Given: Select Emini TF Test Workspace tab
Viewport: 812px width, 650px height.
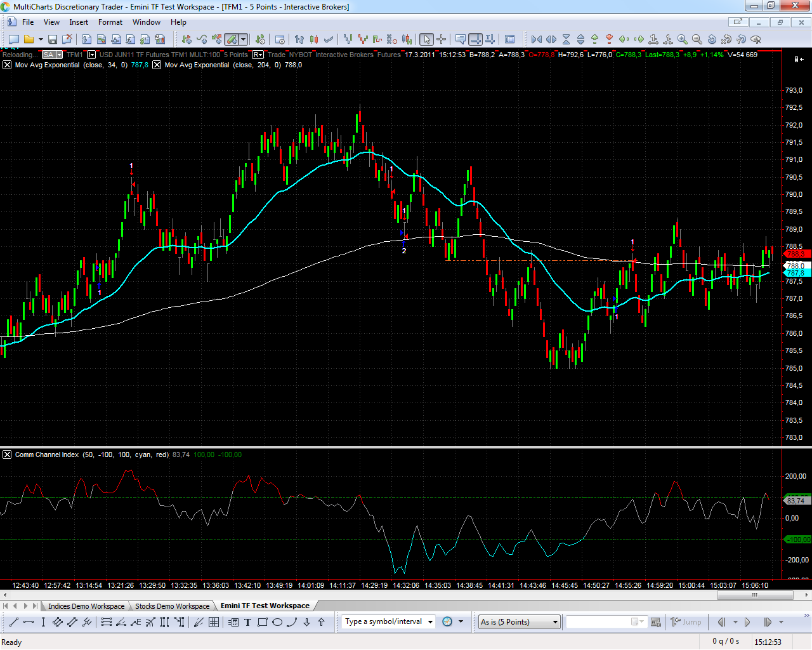Looking at the screenshot, I should click(x=265, y=606).
